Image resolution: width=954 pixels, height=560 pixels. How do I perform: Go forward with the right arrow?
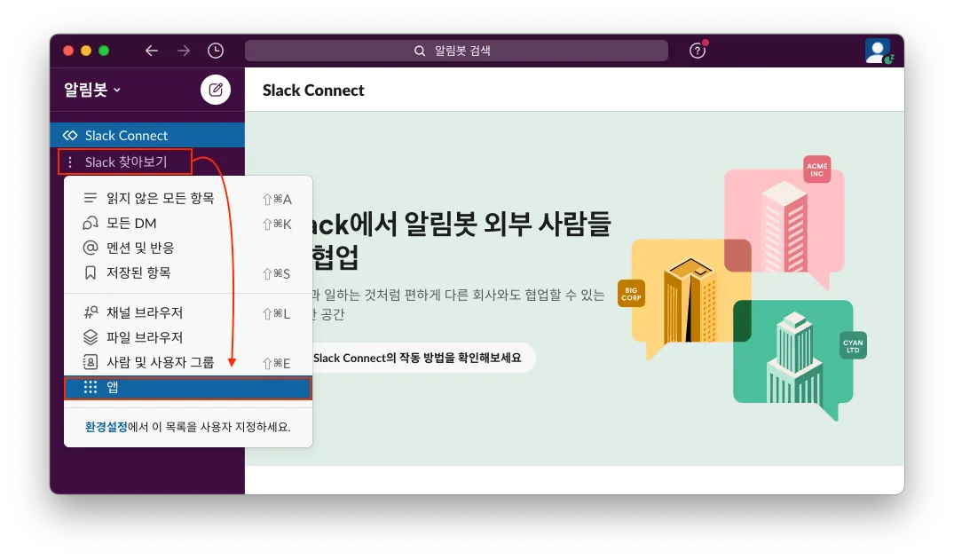point(183,51)
